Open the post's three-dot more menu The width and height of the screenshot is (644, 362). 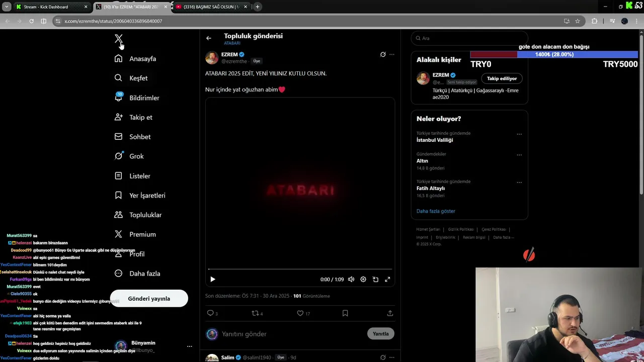pos(392,54)
